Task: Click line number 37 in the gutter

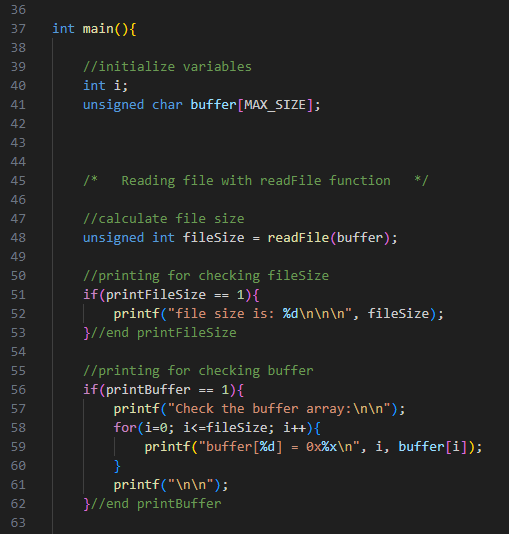Action: (18, 29)
